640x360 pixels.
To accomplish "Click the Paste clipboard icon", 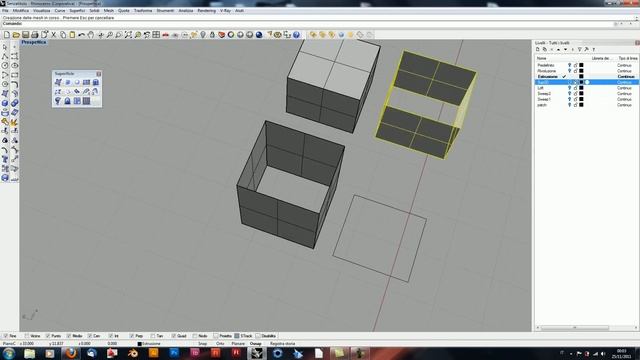I will (x=72, y=35).
